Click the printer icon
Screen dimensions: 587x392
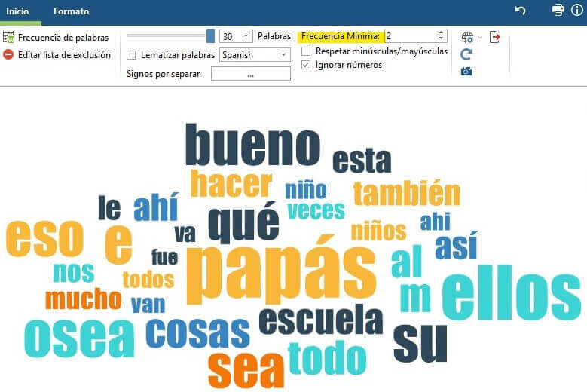pyautogui.click(x=558, y=10)
